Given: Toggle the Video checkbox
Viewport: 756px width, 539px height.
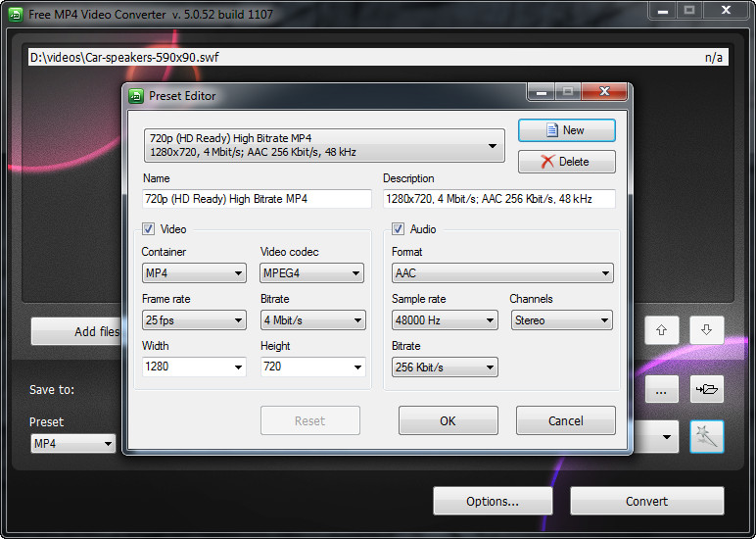Looking at the screenshot, I should (149, 228).
